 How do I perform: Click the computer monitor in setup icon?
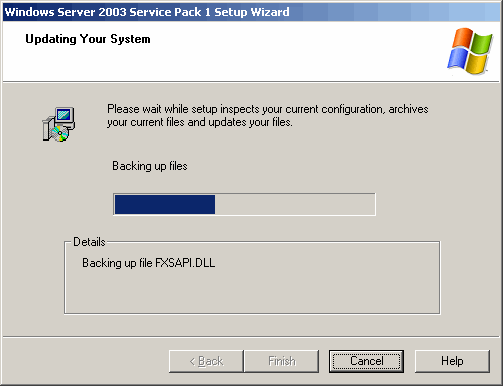[x=65, y=116]
